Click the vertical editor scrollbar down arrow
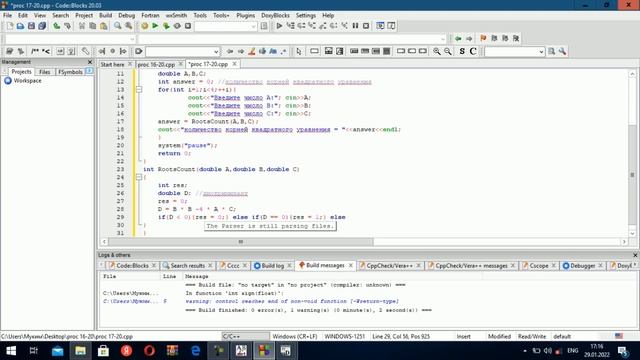640x360 pixels. click(x=632, y=233)
